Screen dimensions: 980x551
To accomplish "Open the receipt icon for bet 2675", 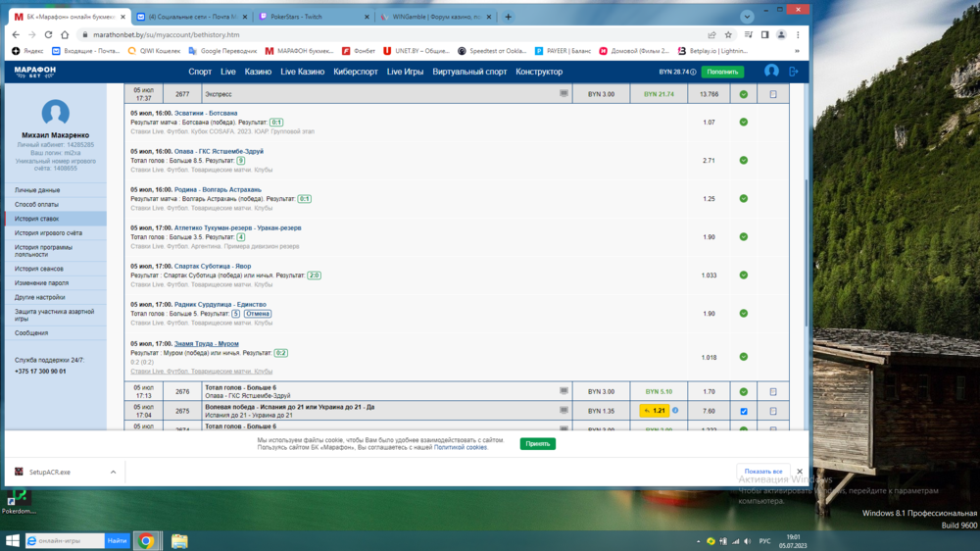I will (773, 411).
